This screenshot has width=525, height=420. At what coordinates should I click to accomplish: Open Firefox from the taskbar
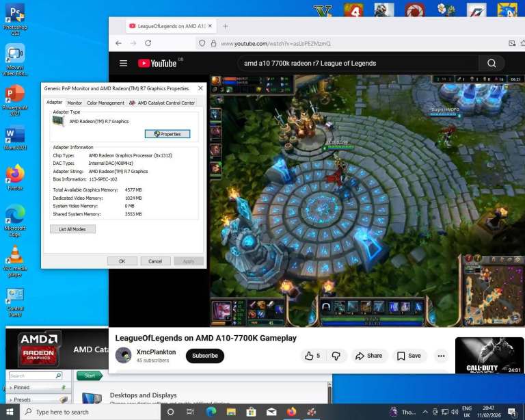[x=292, y=412]
